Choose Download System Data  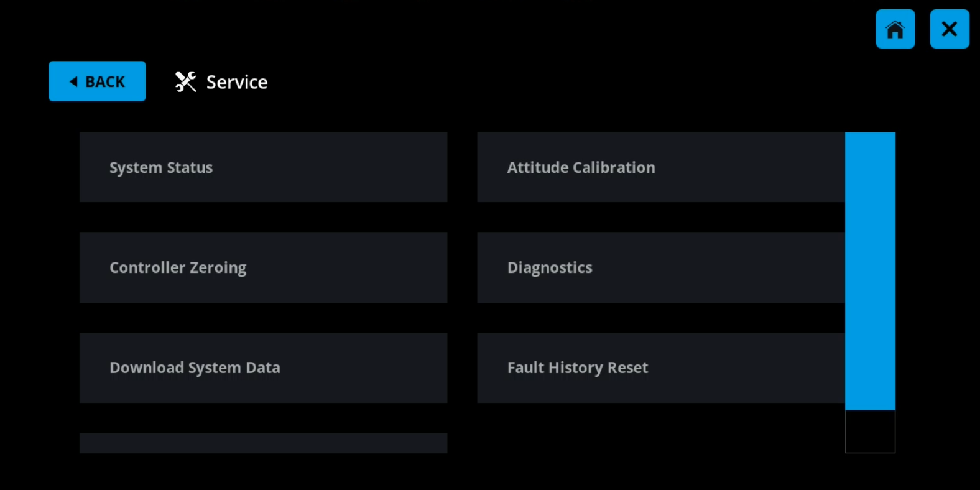(263, 367)
